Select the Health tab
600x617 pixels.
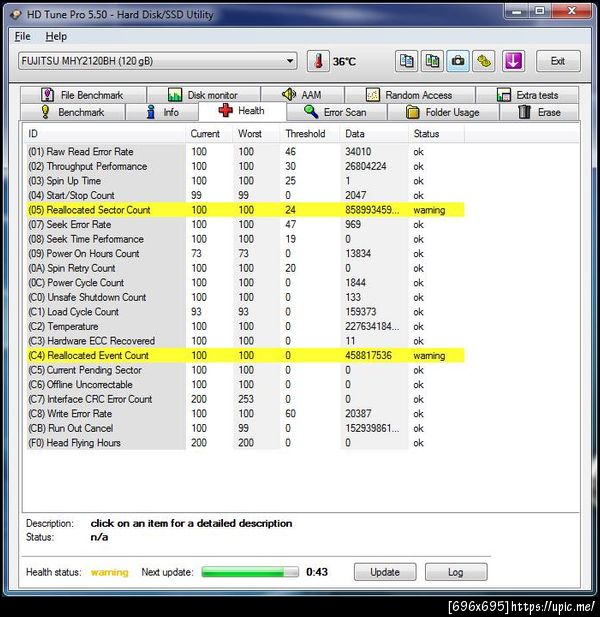(242, 111)
